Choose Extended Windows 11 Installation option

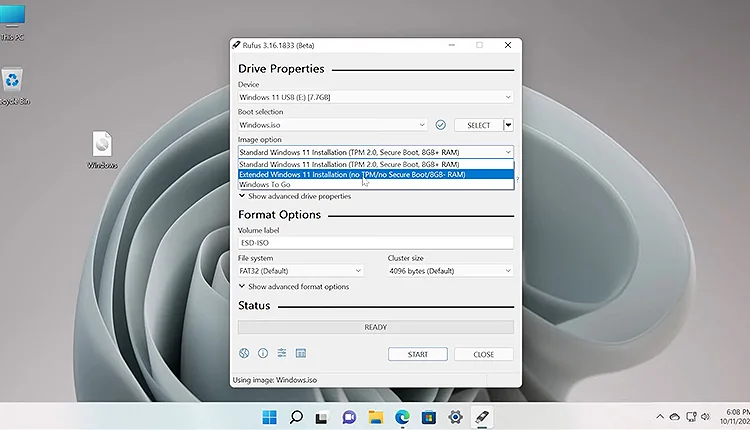point(376,174)
